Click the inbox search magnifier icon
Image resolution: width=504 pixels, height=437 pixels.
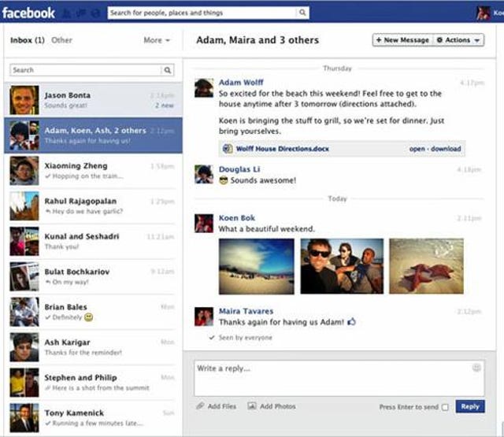click(x=168, y=70)
